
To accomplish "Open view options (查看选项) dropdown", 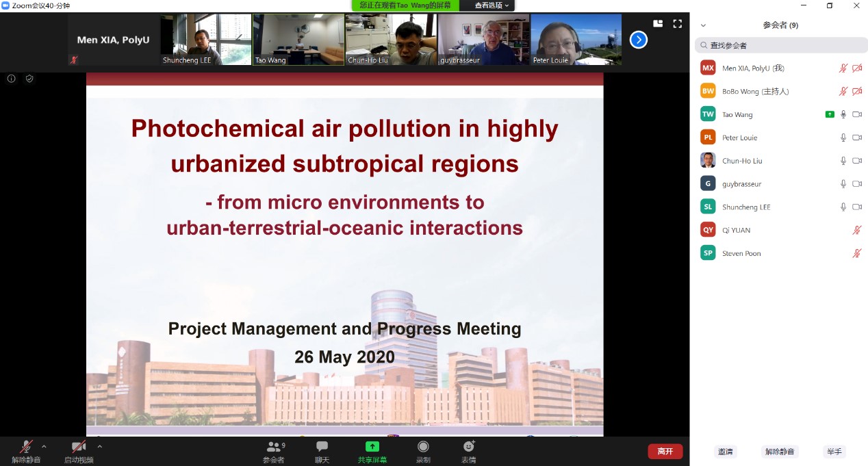I will pyautogui.click(x=492, y=5).
